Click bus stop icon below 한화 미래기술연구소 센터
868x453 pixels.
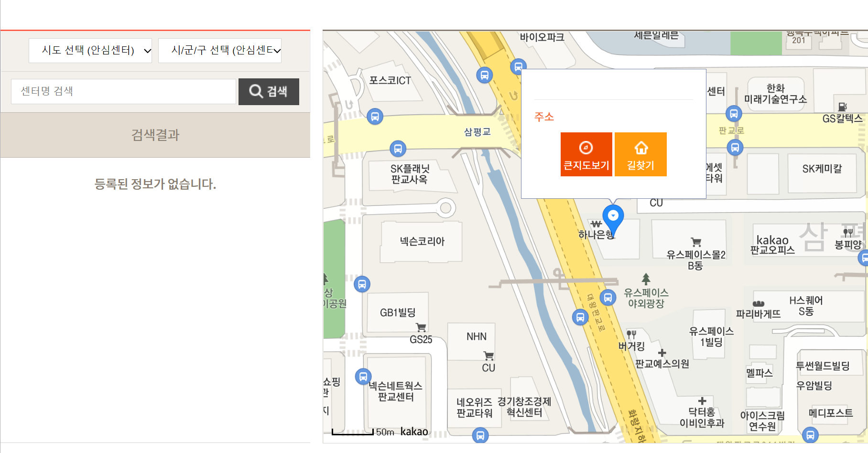(x=734, y=114)
